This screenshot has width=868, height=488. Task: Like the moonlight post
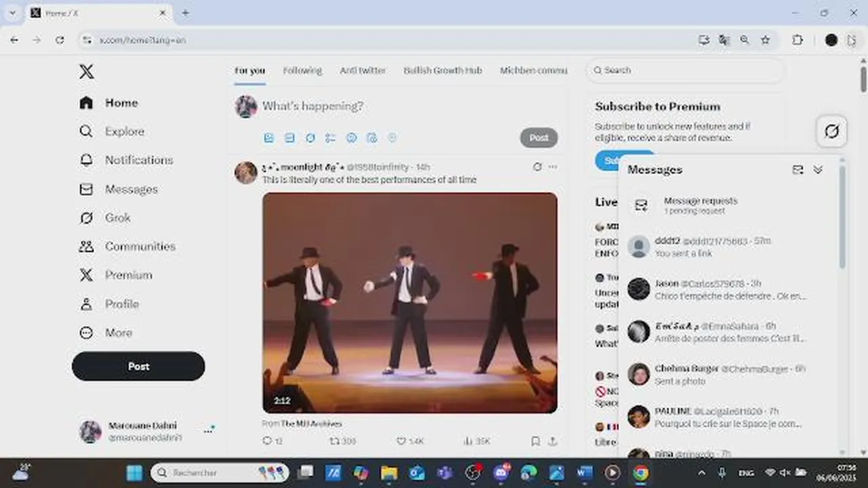pos(410,441)
